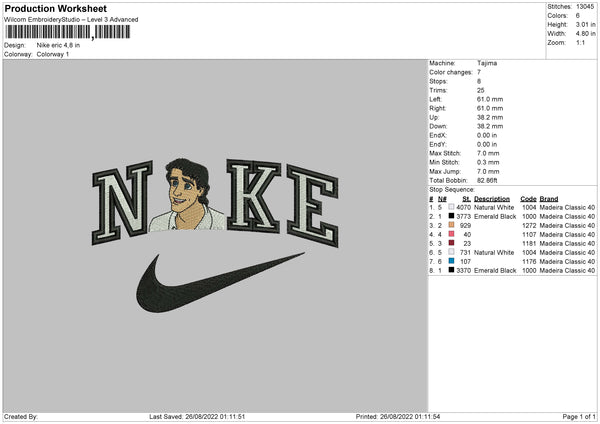Click the dark red swatch with code 1181

pyautogui.click(x=451, y=243)
